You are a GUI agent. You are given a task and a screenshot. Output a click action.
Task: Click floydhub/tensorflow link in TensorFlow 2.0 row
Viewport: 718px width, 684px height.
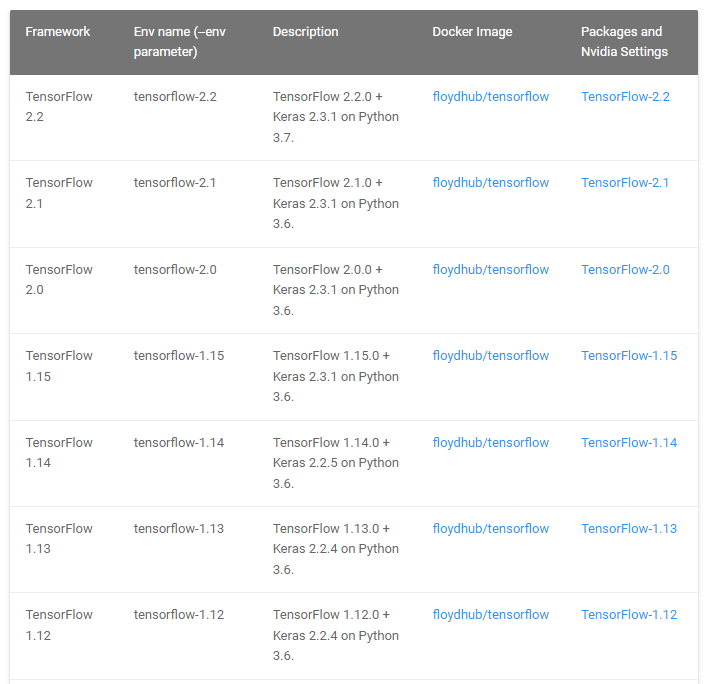pos(490,270)
